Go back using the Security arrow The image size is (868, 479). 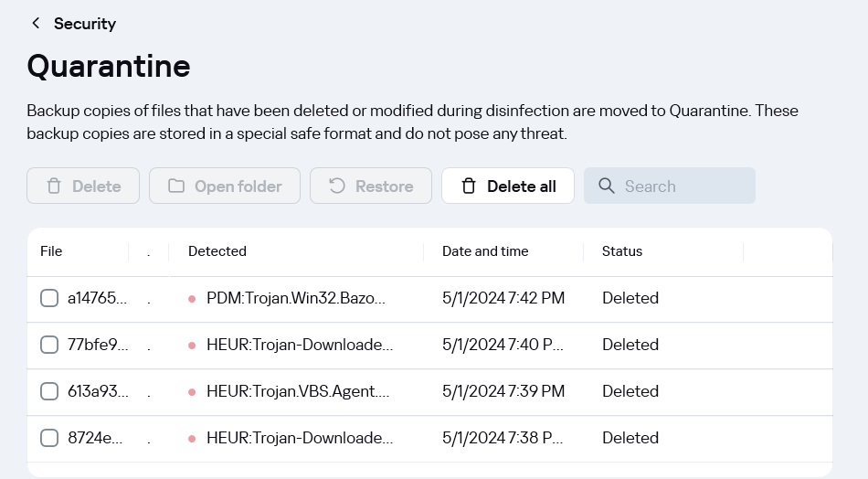[36, 23]
